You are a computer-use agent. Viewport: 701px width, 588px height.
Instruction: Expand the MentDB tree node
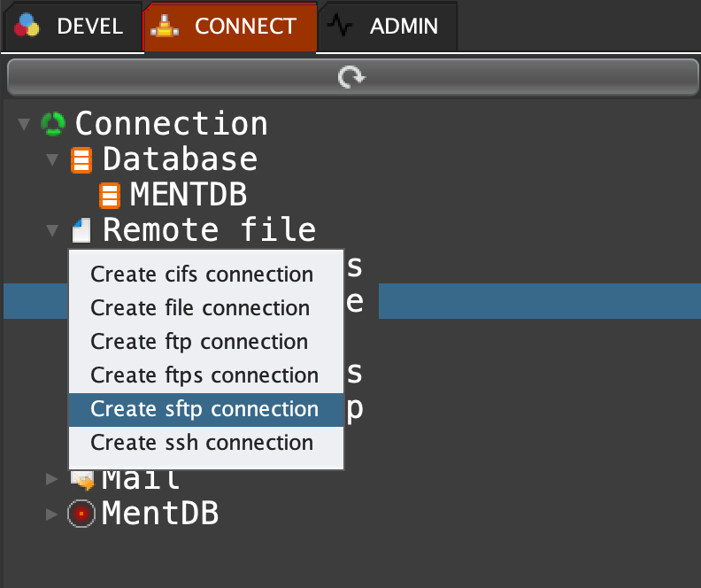(53, 514)
